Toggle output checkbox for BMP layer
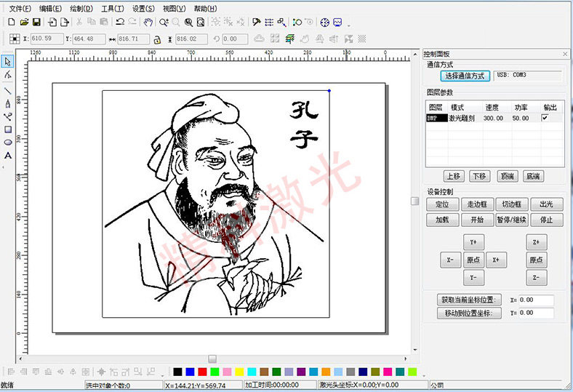 pos(545,118)
